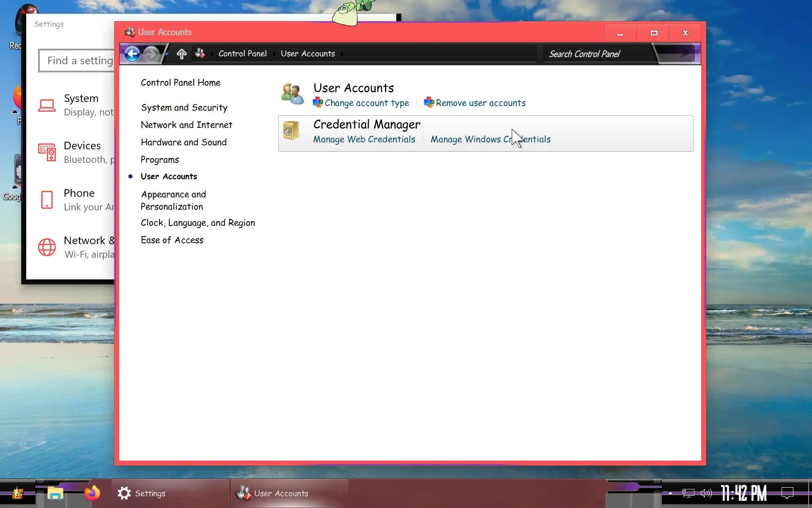Open File Explorer from the taskbar

tap(55, 493)
